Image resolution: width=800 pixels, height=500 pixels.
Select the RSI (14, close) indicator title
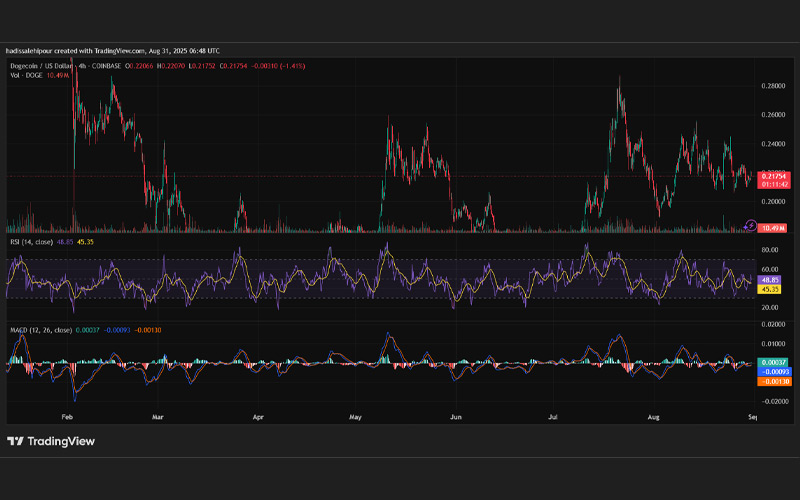tap(32, 242)
